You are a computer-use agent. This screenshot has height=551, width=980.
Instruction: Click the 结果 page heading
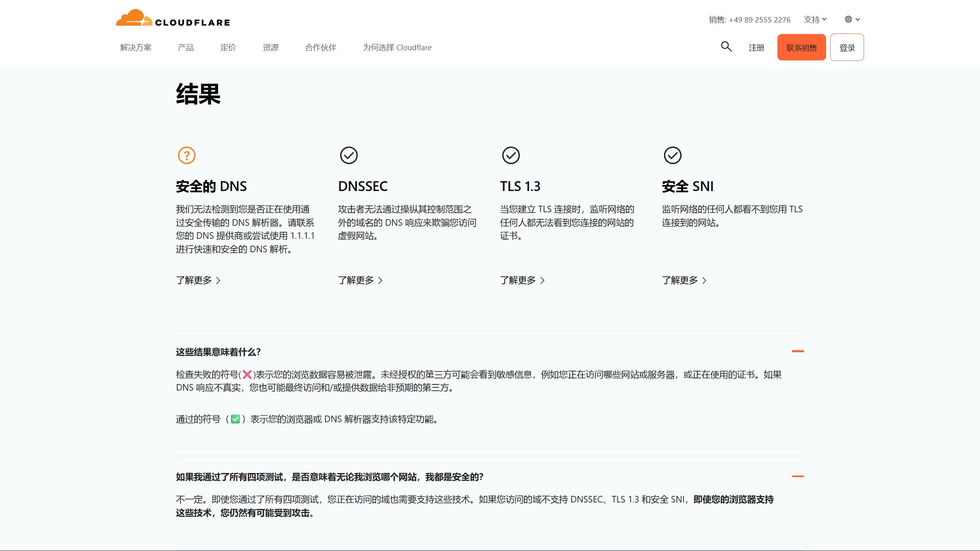click(x=198, y=94)
